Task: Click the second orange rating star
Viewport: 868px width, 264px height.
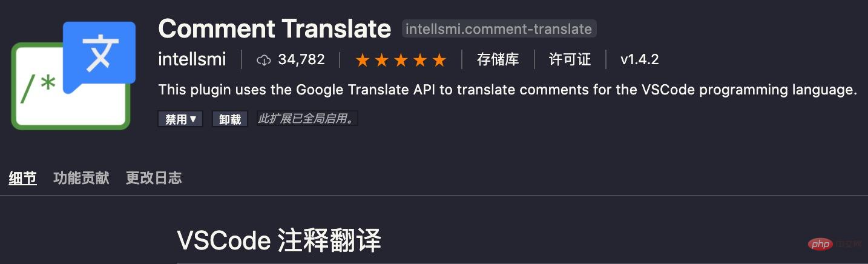Action: click(381, 60)
